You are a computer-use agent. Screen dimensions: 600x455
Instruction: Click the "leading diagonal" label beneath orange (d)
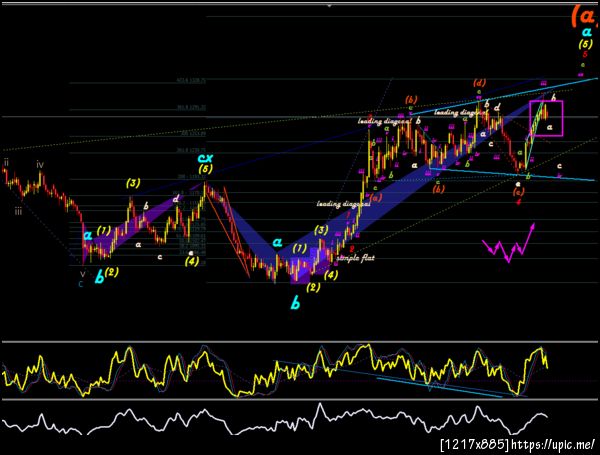461,112
